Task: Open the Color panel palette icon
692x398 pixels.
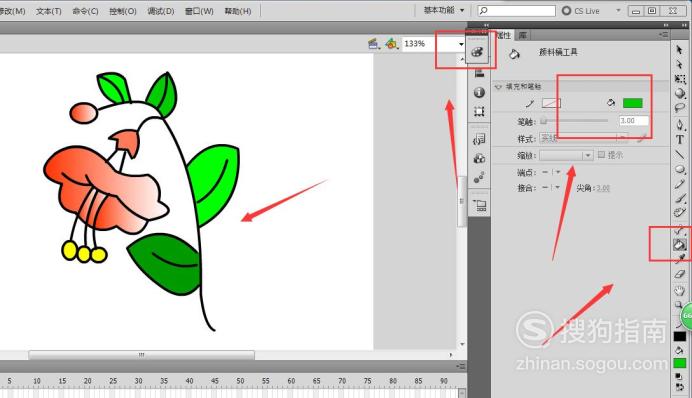Action: point(477,52)
